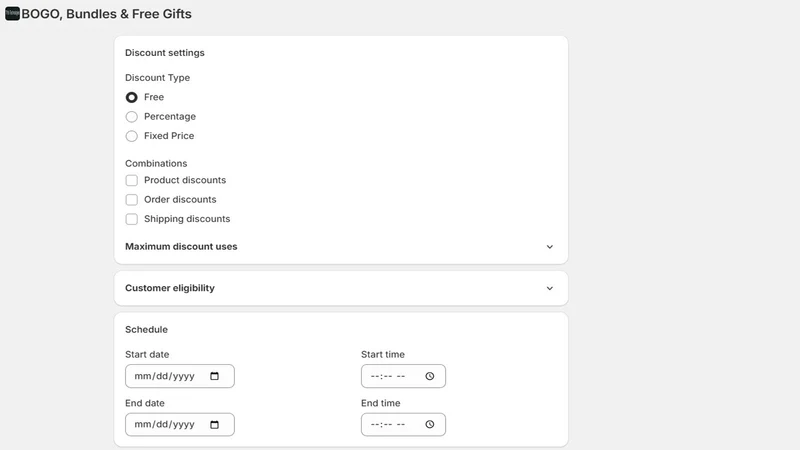Enable Product discounts combination

(x=132, y=180)
